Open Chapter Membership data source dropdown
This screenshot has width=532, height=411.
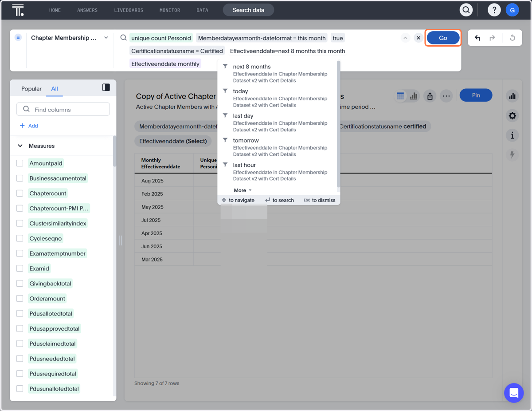coord(69,38)
